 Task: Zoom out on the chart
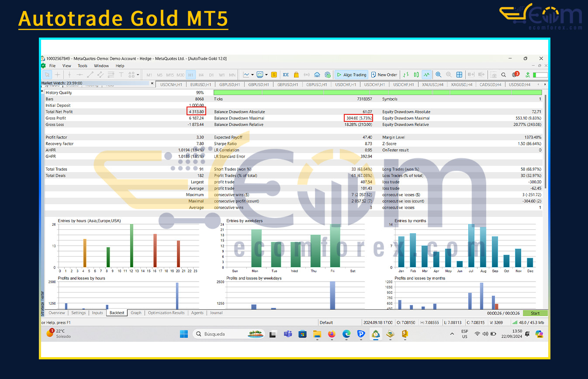(x=449, y=75)
